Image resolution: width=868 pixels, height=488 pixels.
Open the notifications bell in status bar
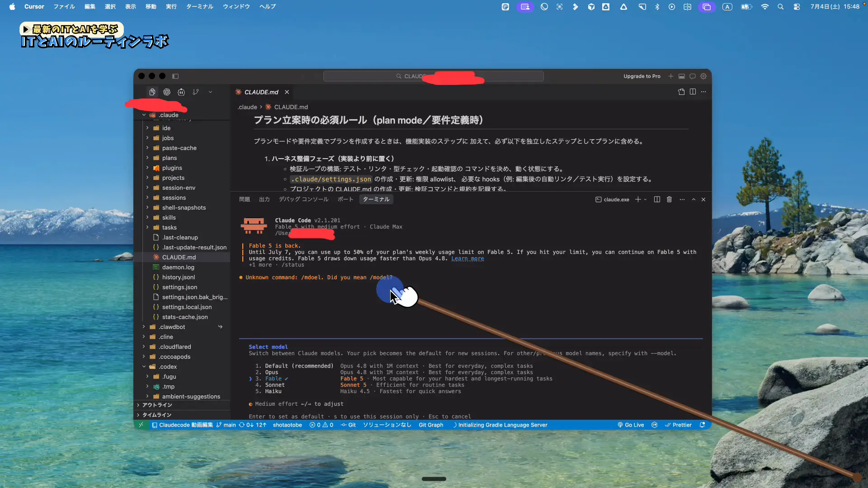point(702,425)
